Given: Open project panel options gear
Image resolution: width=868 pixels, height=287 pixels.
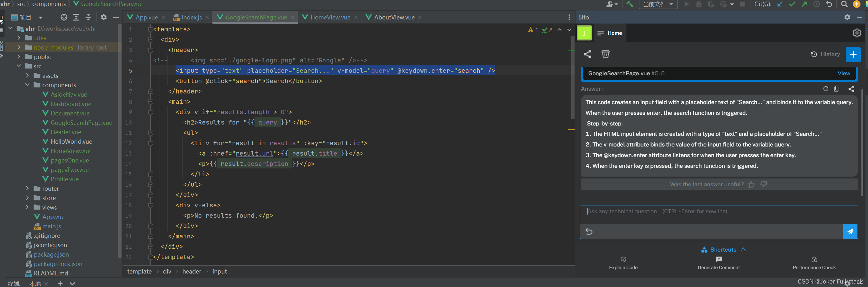Looking at the screenshot, I should click(103, 17).
